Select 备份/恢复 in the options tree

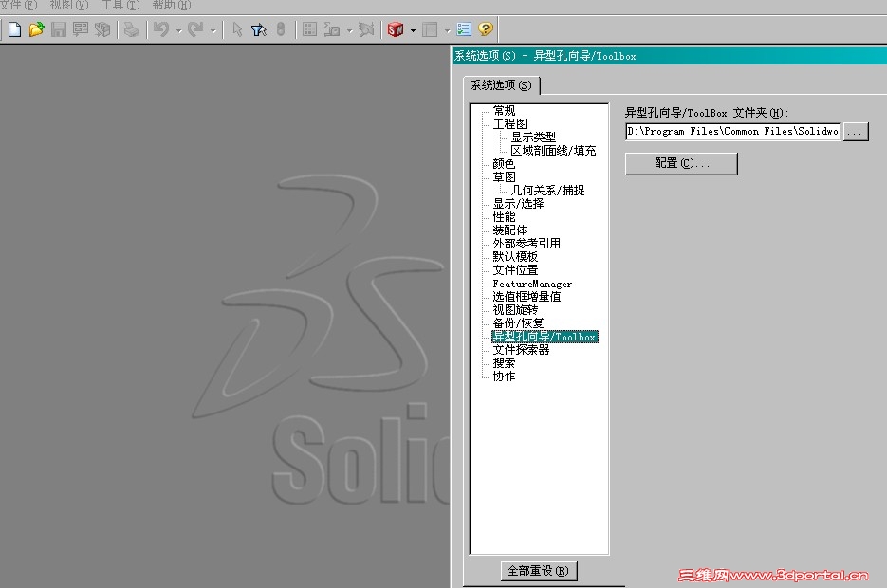518,322
